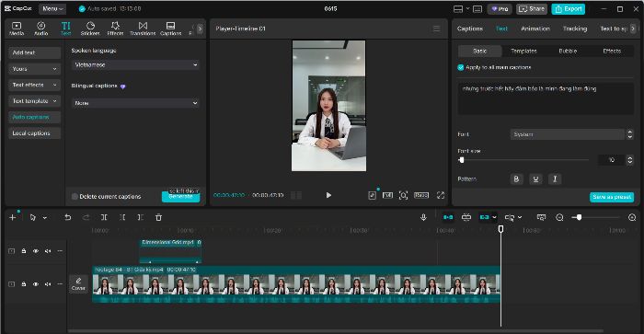Expand Text effects section
The image size is (644, 334).
[x=35, y=85]
